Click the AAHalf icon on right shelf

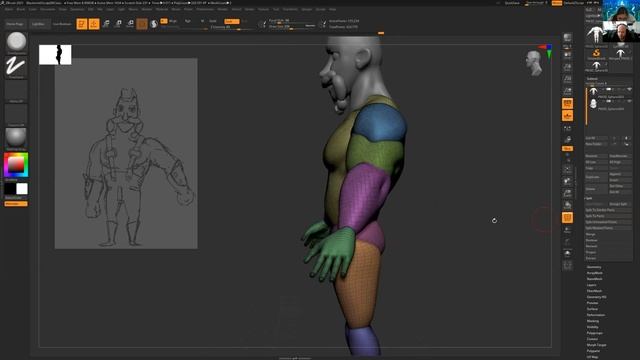(x=567, y=91)
